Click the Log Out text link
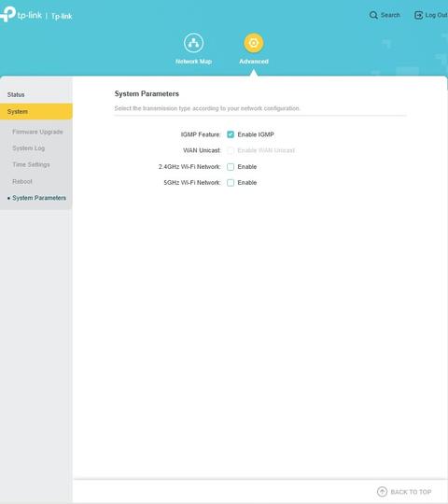The height and width of the screenshot is (504, 448). (x=436, y=15)
